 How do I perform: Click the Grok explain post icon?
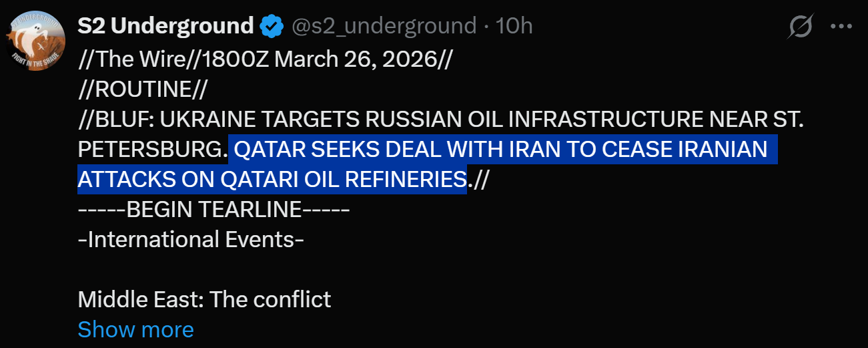[x=800, y=27]
